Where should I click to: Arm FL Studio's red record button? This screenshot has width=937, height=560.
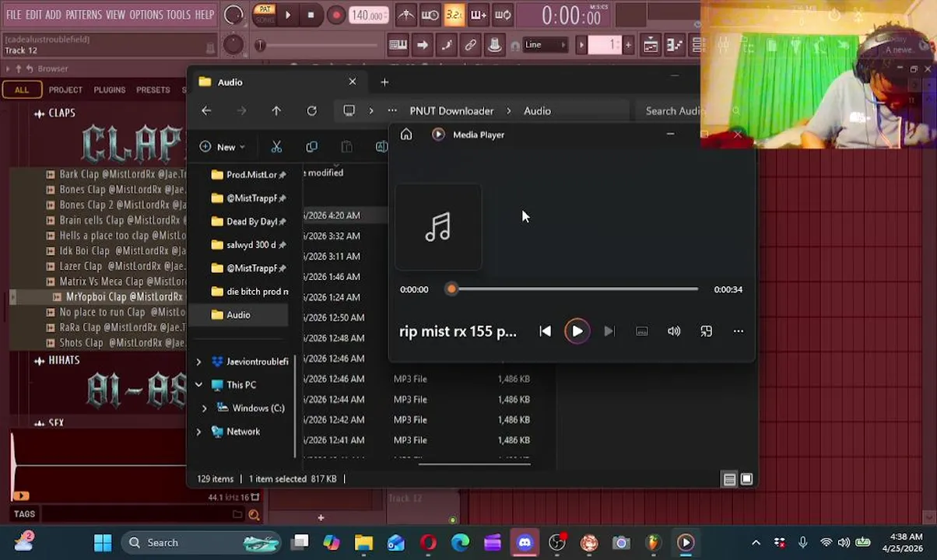(x=335, y=15)
